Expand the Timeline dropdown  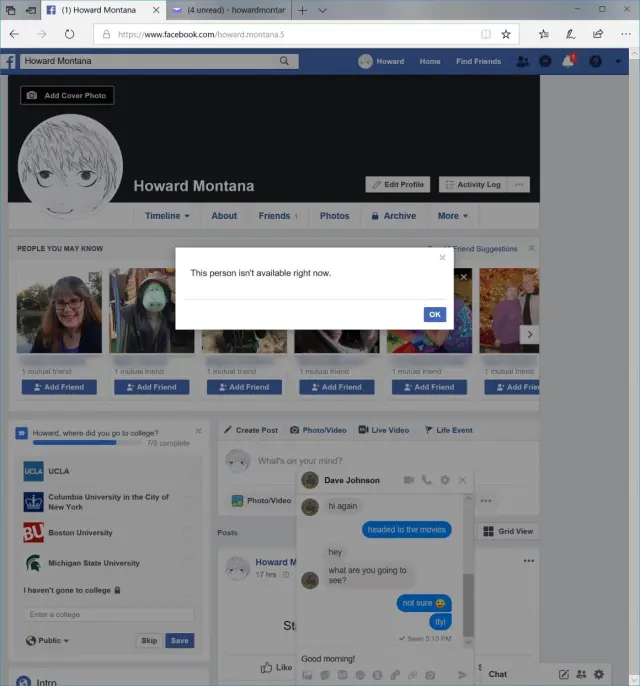167,216
